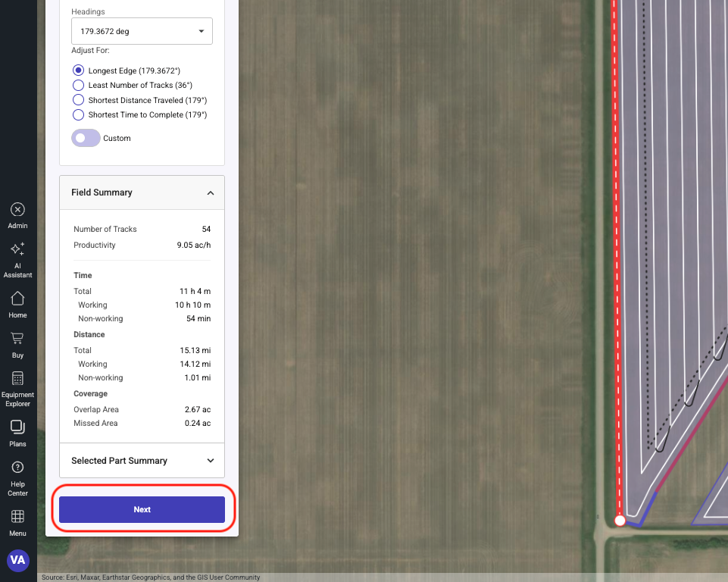Screen dimensions: 728x582
Task: Open the Menu grid icon
Action: (17, 516)
